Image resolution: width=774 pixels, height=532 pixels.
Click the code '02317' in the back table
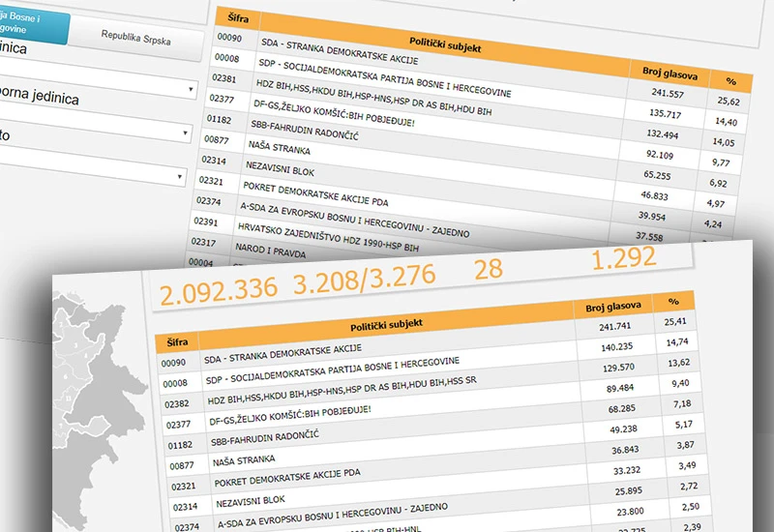click(203, 242)
